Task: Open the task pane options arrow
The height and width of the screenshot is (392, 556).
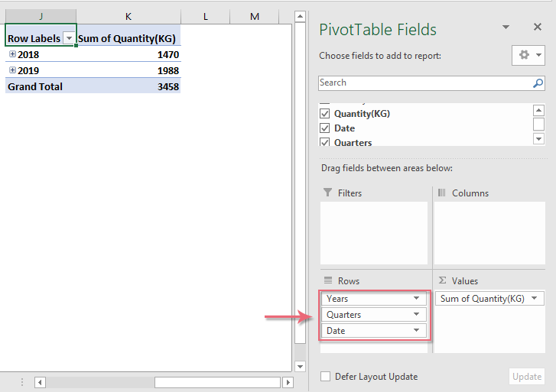Action: pos(506,28)
